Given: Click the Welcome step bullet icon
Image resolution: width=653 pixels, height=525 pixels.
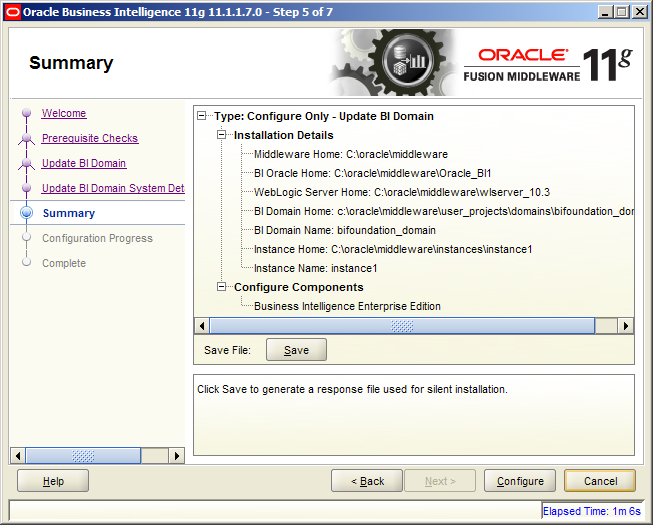Looking at the screenshot, I should click(27, 114).
